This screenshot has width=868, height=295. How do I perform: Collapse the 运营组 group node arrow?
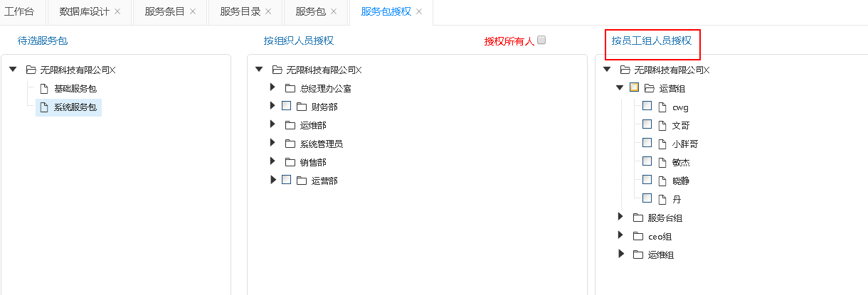click(619, 88)
